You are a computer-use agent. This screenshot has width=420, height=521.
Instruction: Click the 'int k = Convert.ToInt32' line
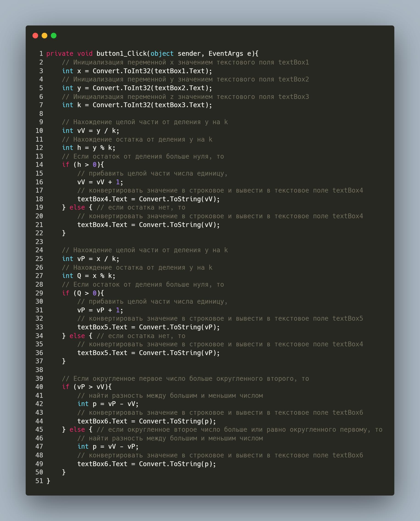coord(137,105)
